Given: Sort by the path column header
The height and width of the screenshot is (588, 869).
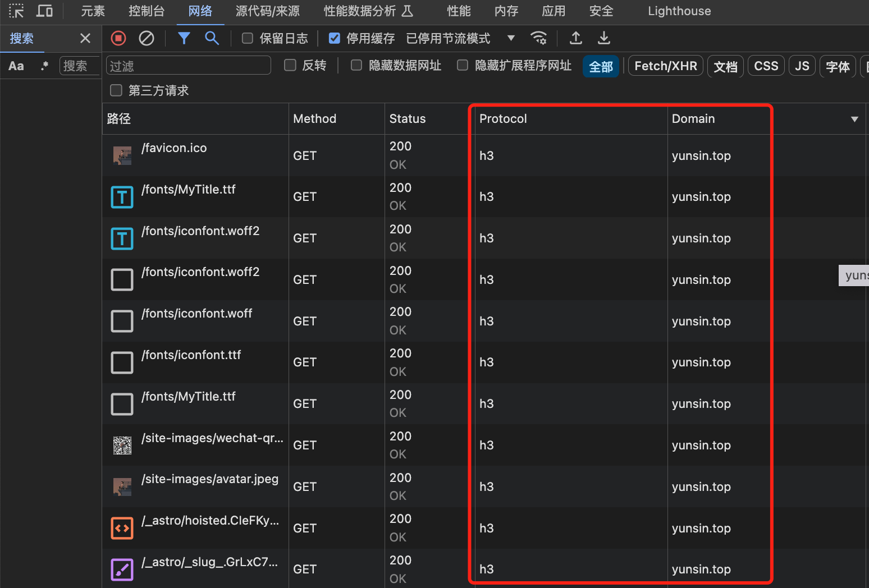Looking at the screenshot, I should 195,119.
